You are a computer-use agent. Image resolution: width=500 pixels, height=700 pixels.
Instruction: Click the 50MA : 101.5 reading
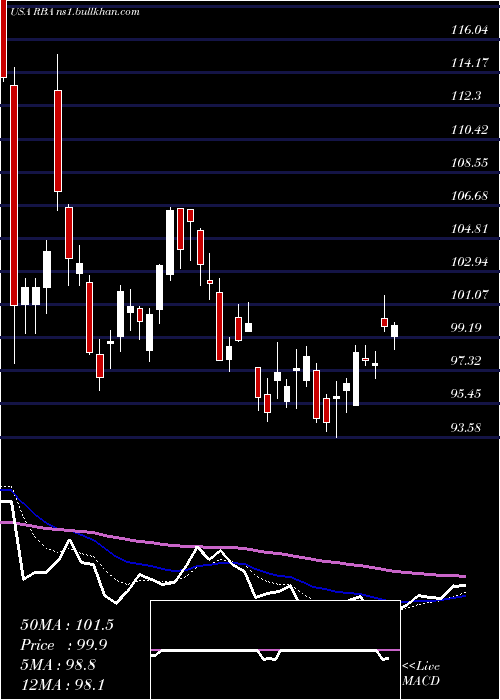(67, 625)
